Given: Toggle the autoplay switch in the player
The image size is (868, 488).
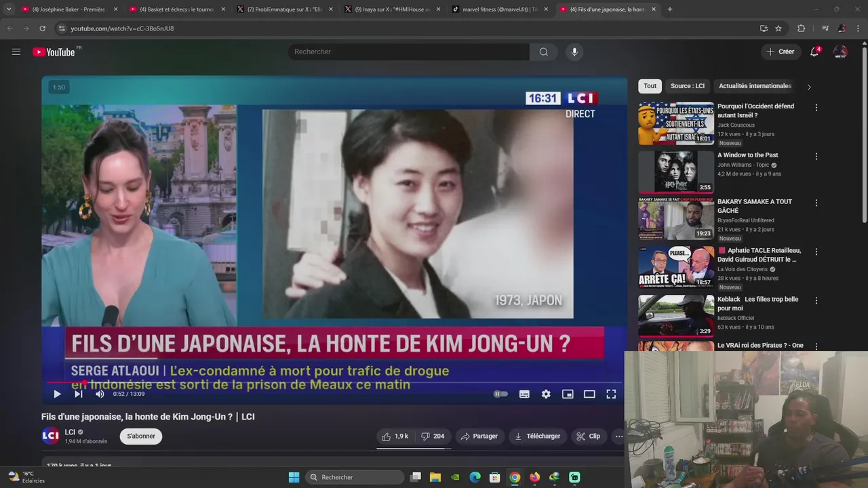Looking at the screenshot, I should point(500,394).
